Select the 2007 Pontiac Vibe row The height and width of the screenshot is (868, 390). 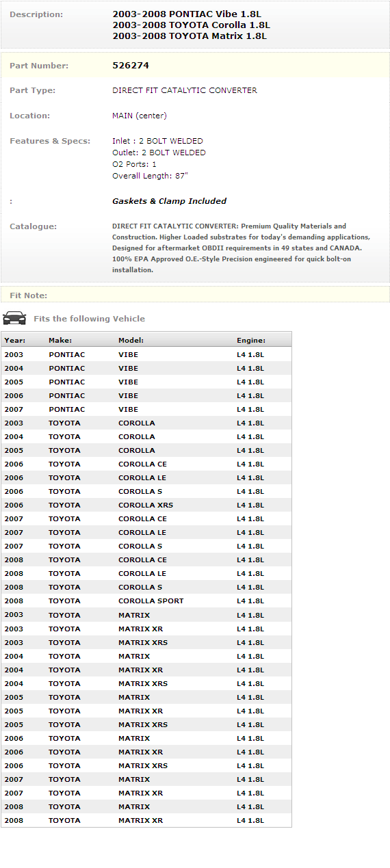coord(146,410)
